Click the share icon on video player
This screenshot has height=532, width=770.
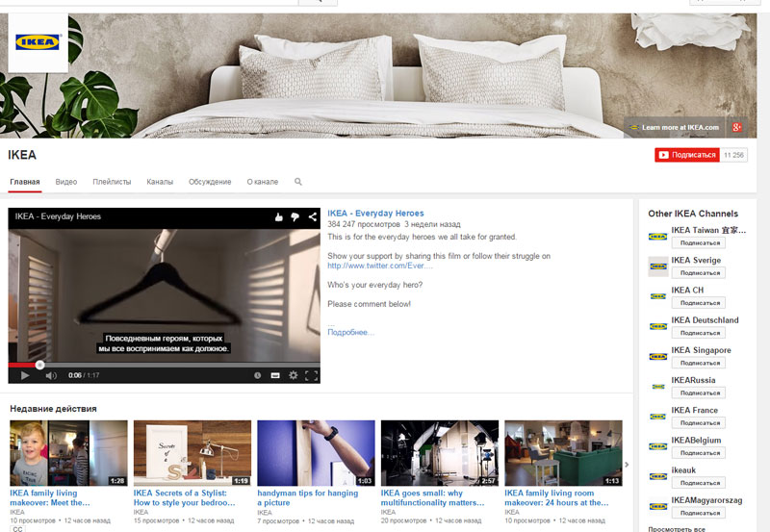click(312, 217)
